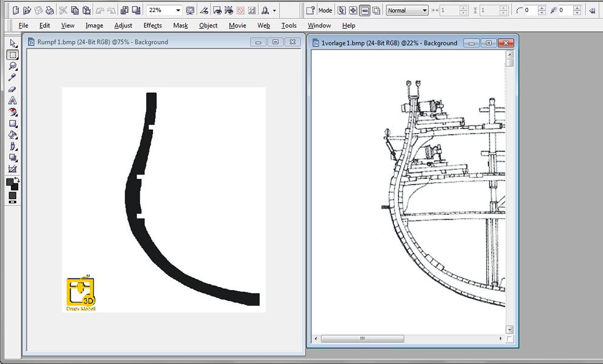Open the zoom level 22% dropdown

click(178, 10)
